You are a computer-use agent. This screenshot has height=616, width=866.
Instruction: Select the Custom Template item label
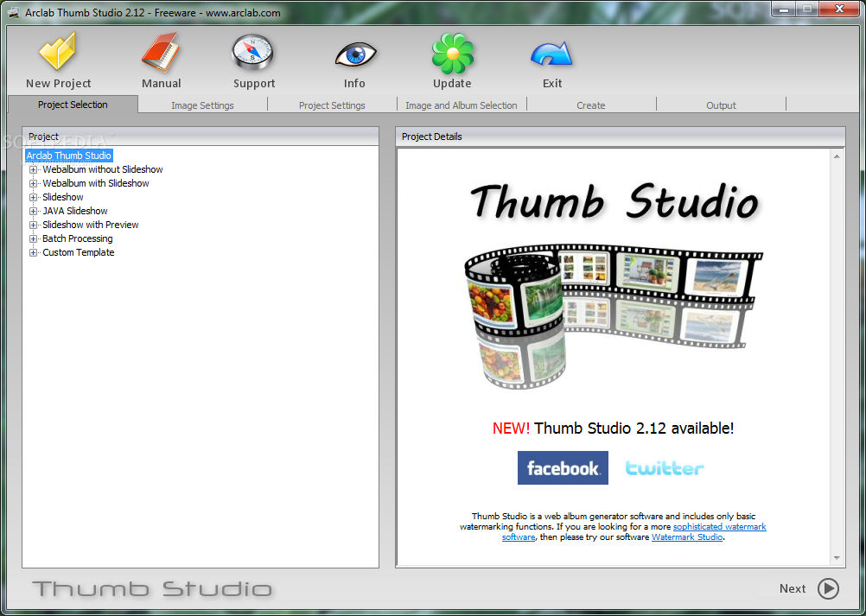79,252
